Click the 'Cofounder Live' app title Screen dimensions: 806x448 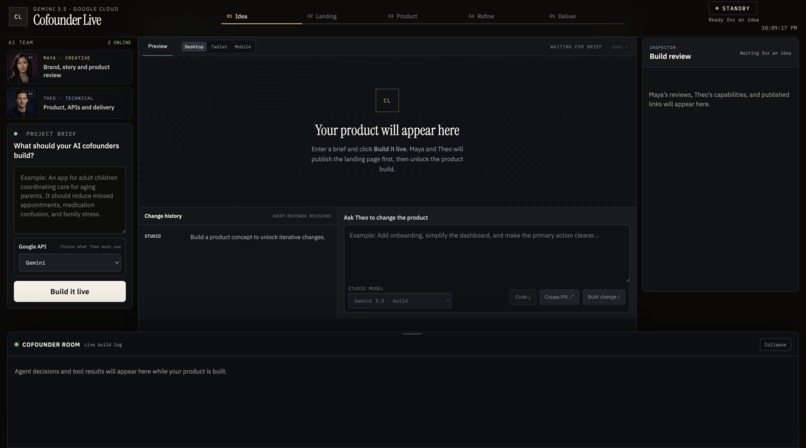pos(67,20)
